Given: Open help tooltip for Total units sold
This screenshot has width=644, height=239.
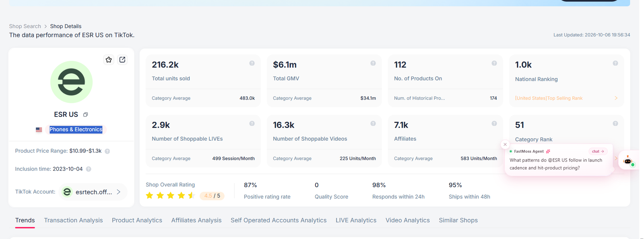Looking at the screenshot, I should pos(252,63).
